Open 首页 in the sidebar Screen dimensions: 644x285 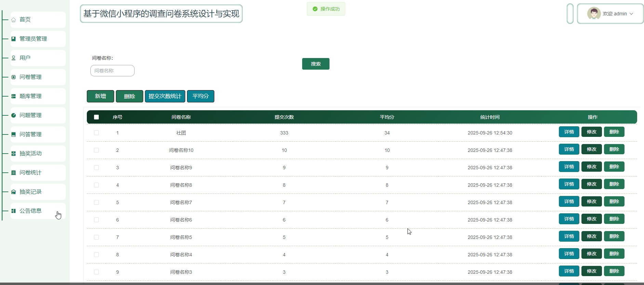click(x=38, y=20)
